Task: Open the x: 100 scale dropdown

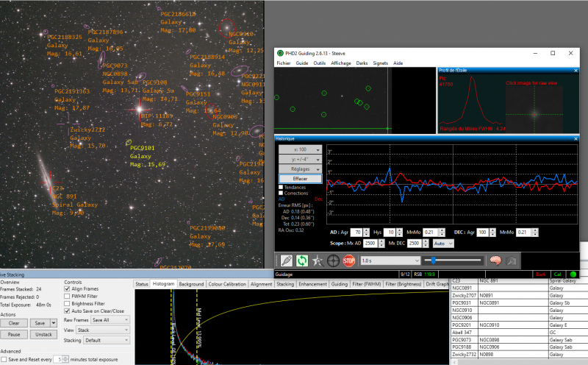Action: 300,149
